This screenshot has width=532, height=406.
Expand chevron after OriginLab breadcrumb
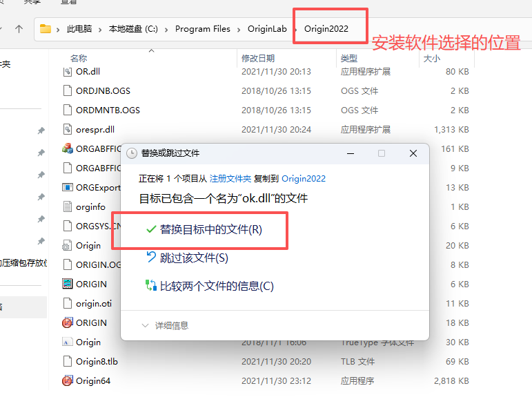[x=295, y=30]
